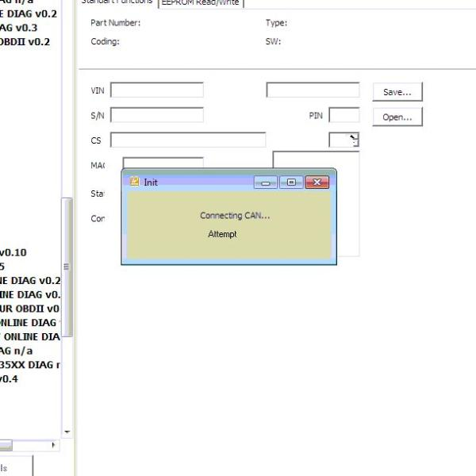Switch to the EEPROM Read/Write tab
This screenshot has width=476, height=476.
[x=202, y=2]
